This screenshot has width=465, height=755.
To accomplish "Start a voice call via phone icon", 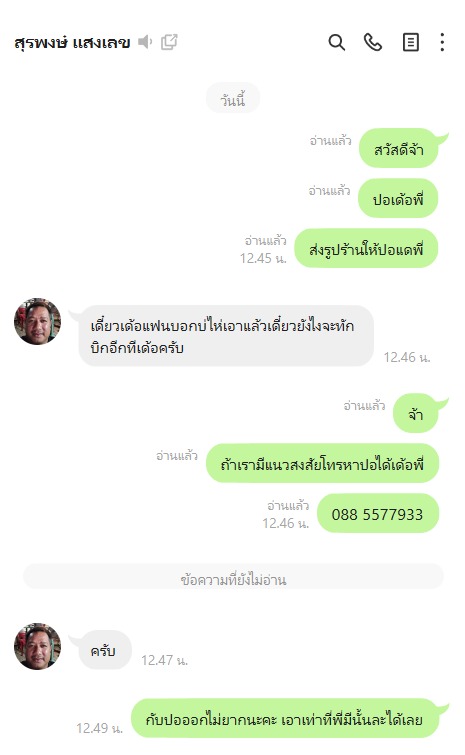I will [373, 42].
